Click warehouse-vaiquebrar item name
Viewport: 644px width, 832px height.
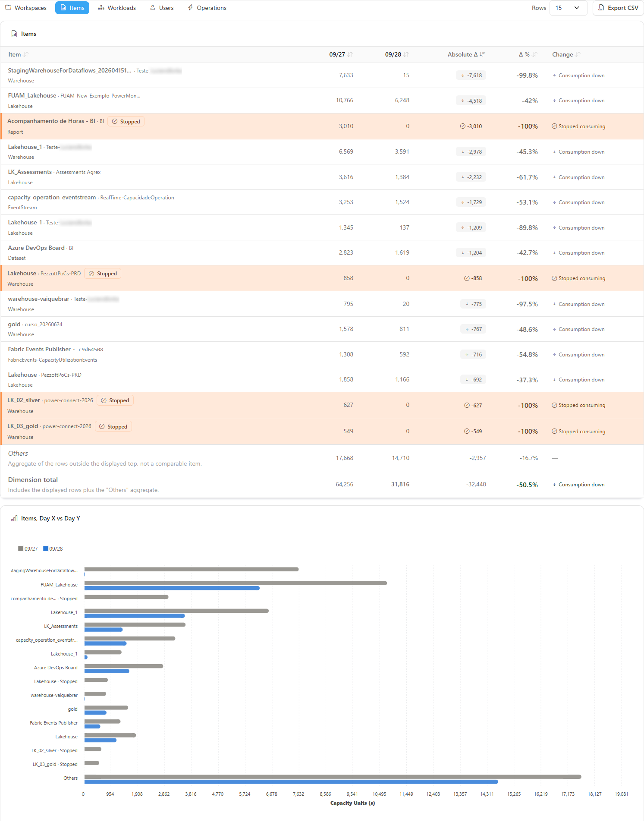click(38, 299)
